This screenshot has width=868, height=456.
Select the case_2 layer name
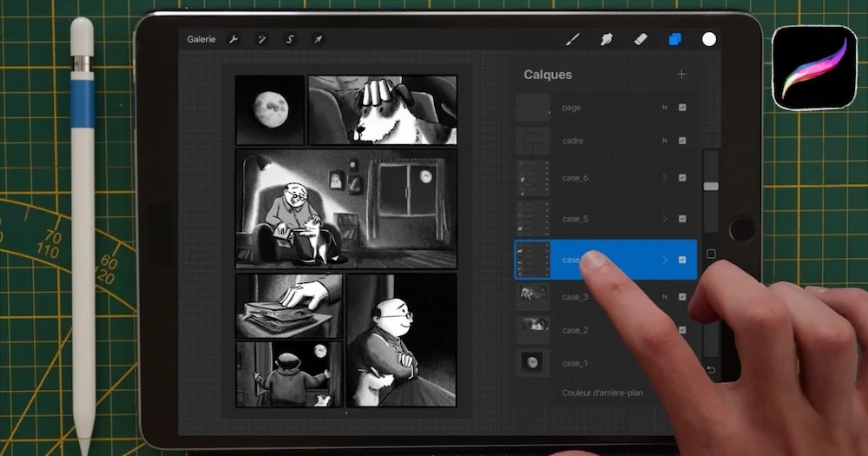(x=575, y=330)
